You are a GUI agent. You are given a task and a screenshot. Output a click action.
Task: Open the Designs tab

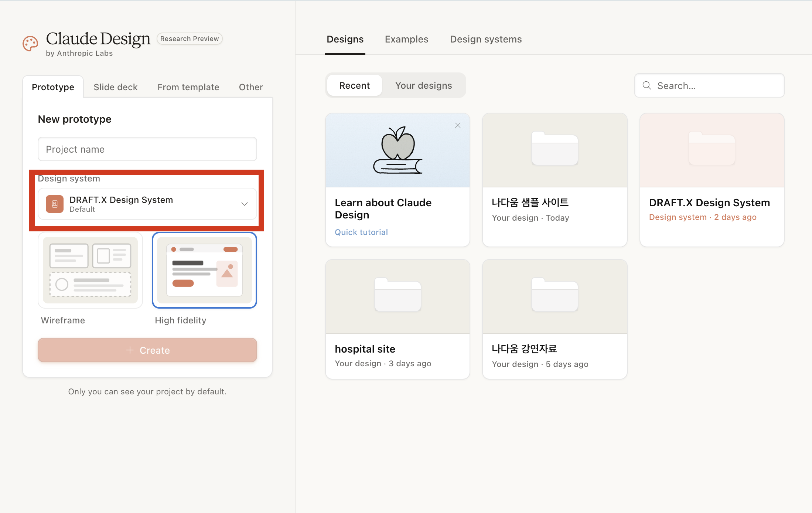coord(345,39)
